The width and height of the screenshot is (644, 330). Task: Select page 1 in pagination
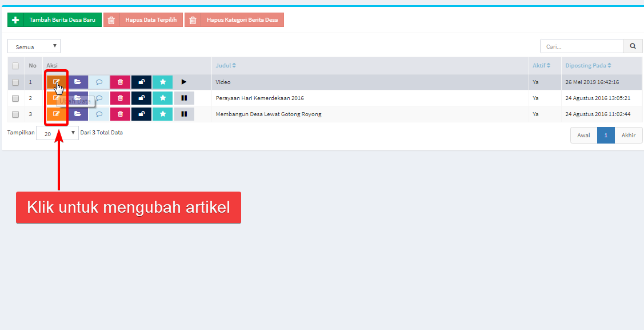click(x=606, y=135)
